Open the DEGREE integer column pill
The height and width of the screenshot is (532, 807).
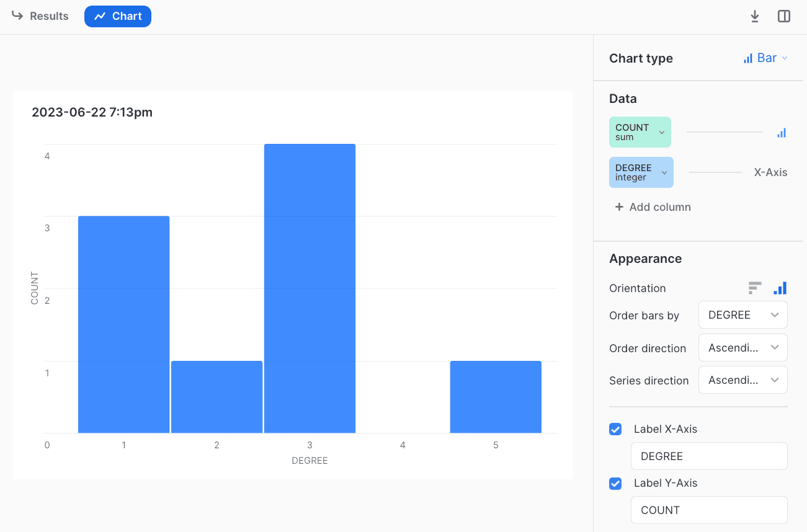click(641, 172)
